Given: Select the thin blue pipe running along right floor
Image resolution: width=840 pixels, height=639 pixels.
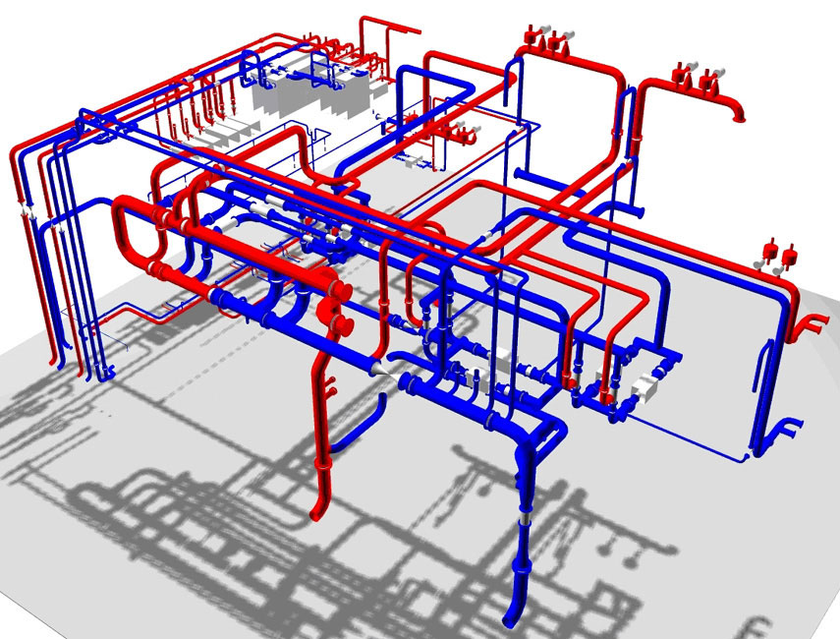Looking at the screenshot, I should click(688, 438).
